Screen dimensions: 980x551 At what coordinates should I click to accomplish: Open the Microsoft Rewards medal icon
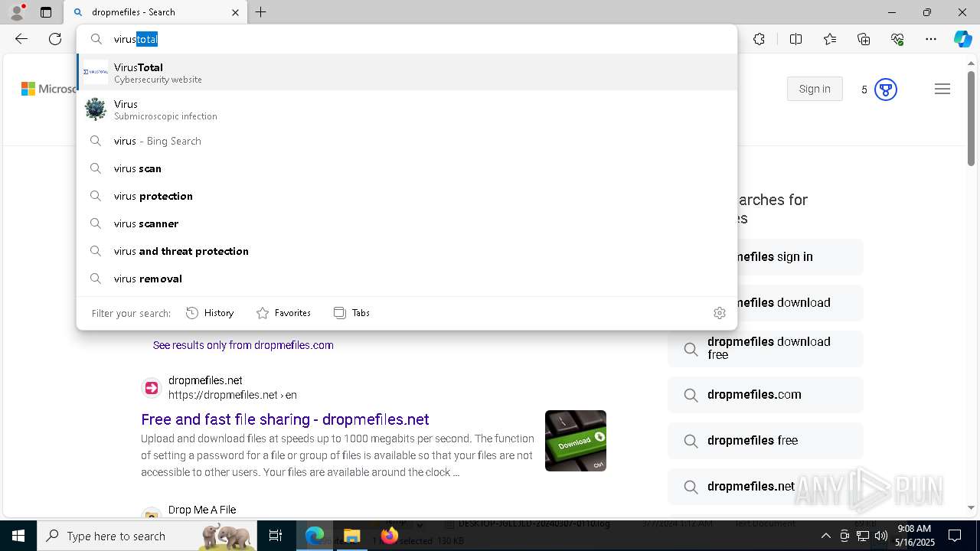click(x=885, y=90)
